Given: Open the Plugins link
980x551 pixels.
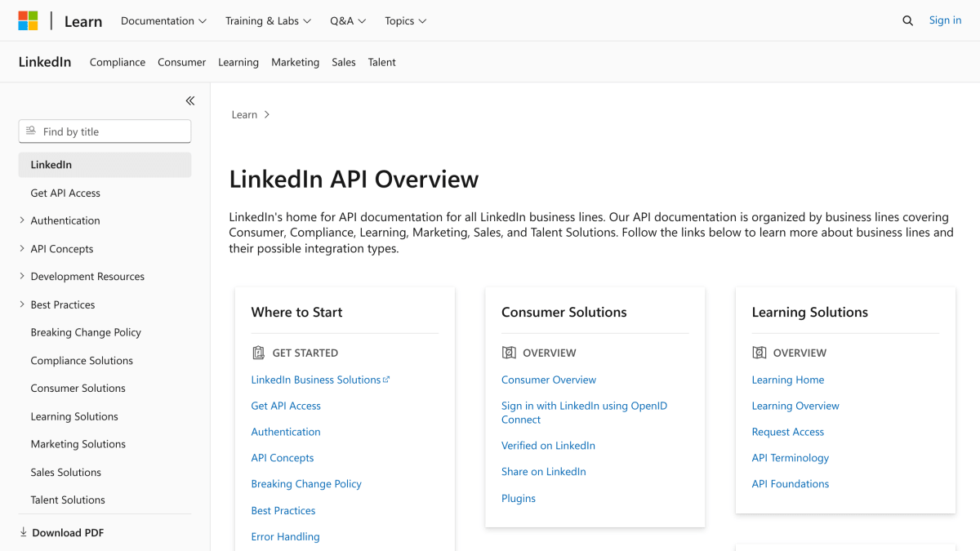Looking at the screenshot, I should 519,498.
